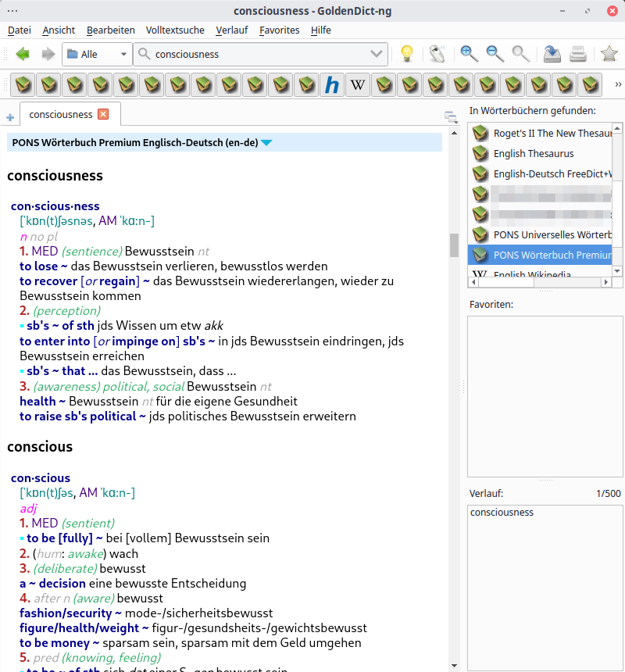Expand search box suggestion arrow
Screen dimensions: 625x672
click(x=376, y=54)
